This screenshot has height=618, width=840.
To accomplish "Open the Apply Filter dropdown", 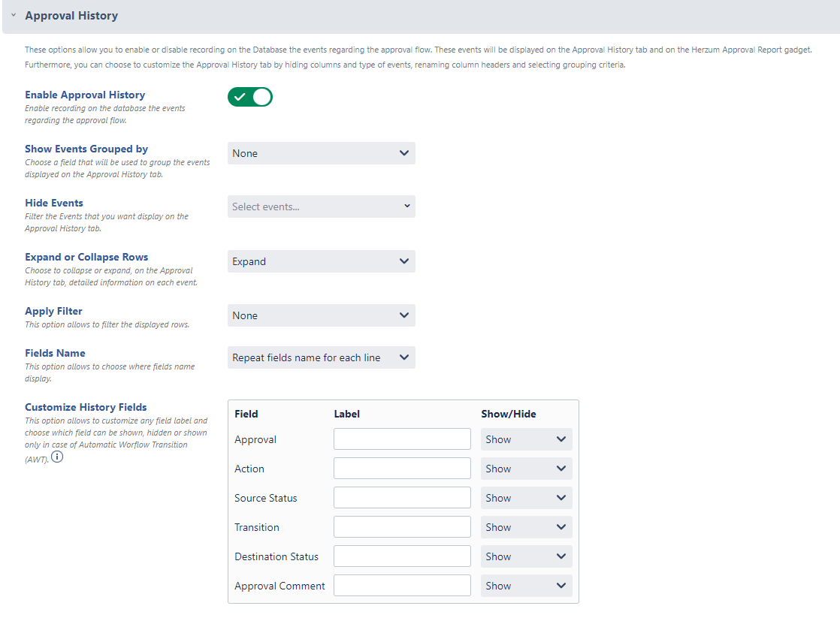I will 322,315.
